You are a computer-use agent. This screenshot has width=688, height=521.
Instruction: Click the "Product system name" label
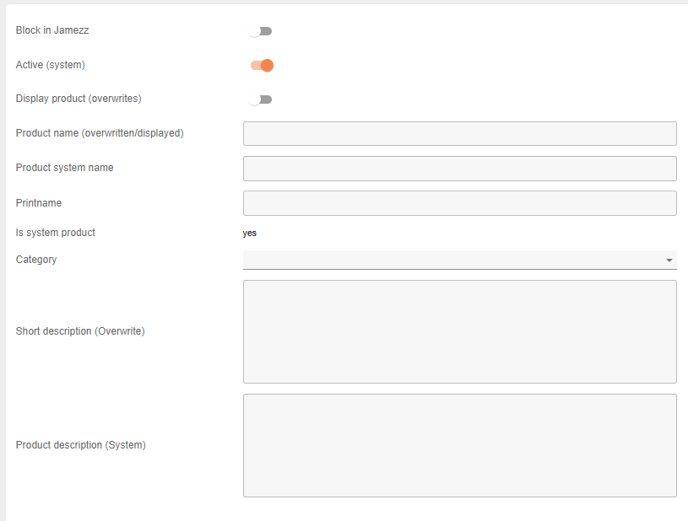[64, 168]
